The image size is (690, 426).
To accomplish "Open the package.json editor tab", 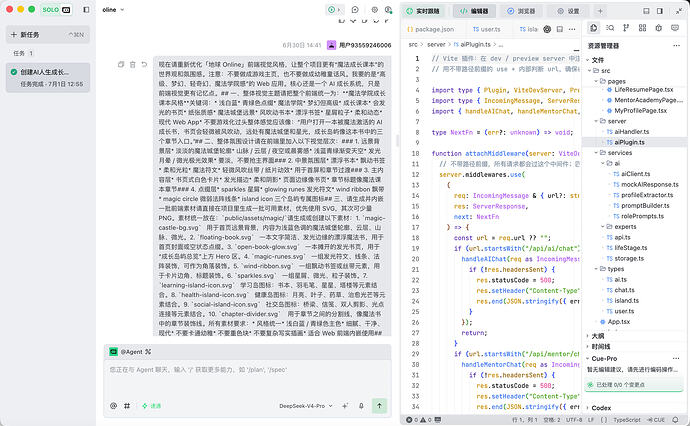I will (430, 29).
